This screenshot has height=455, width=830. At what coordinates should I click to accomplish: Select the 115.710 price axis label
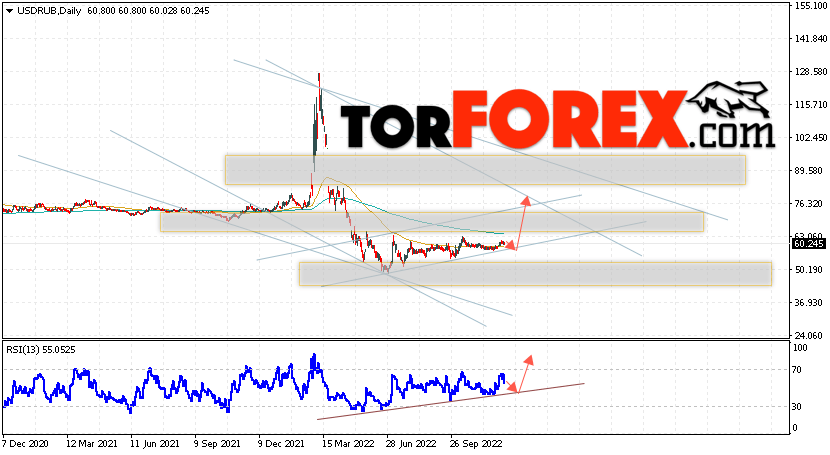810,105
